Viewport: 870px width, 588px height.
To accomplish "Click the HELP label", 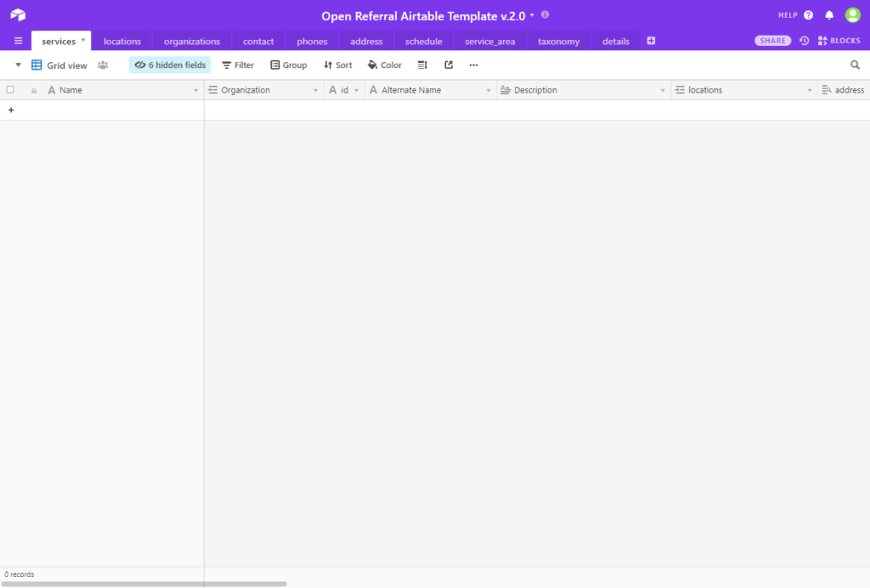I will point(788,15).
